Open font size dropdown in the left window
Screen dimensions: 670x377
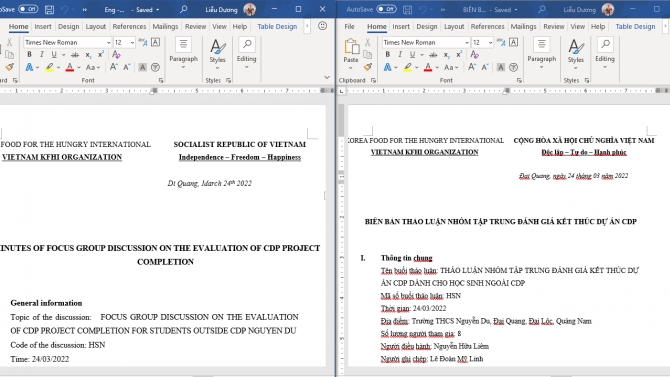[x=132, y=42]
